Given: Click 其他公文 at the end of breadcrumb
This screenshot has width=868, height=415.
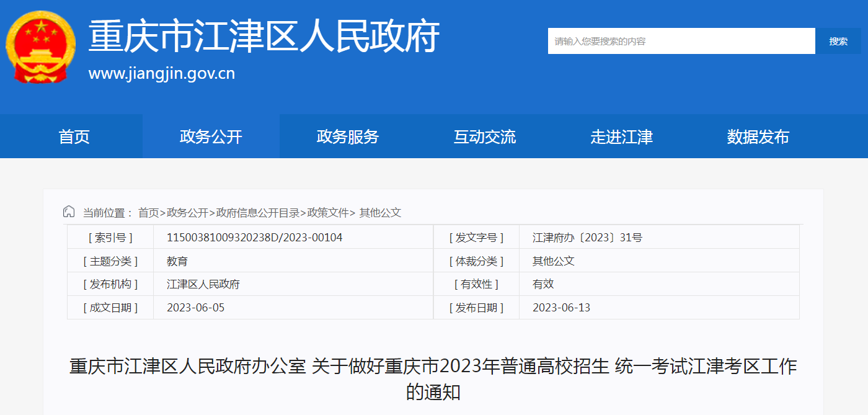Looking at the screenshot, I should click(x=381, y=213).
